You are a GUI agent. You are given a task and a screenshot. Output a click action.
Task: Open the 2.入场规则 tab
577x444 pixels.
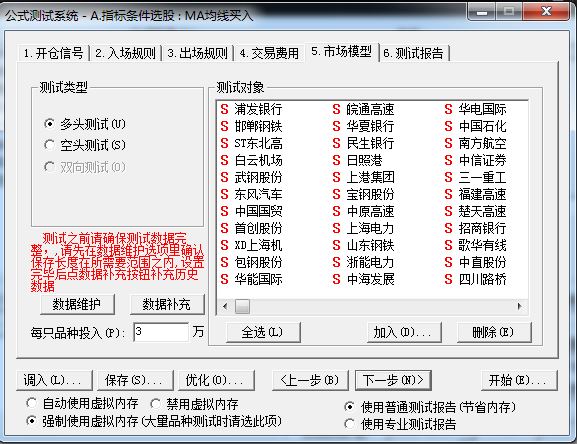click(x=125, y=53)
